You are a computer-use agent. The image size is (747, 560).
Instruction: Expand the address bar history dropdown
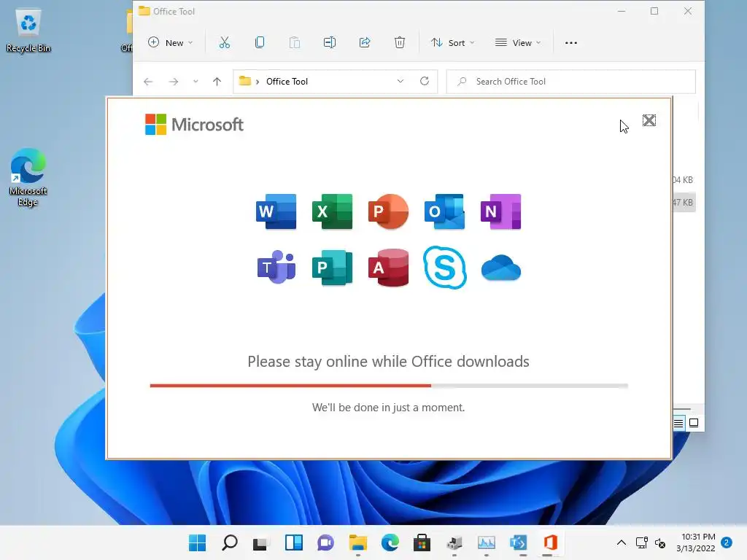tap(400, 82)
